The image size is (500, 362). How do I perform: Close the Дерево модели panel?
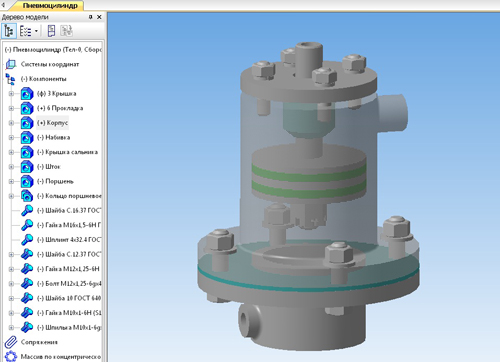point(99,17)
